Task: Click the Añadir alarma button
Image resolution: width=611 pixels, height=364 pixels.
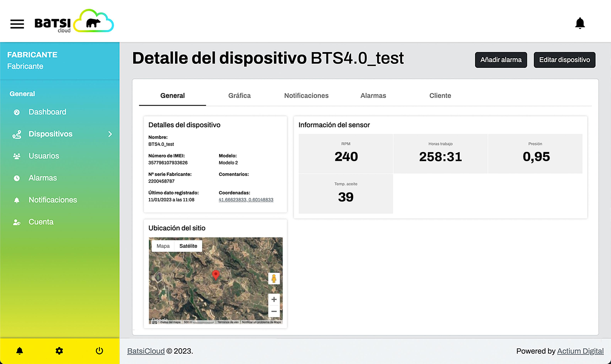Action: [x=500, y=60]
